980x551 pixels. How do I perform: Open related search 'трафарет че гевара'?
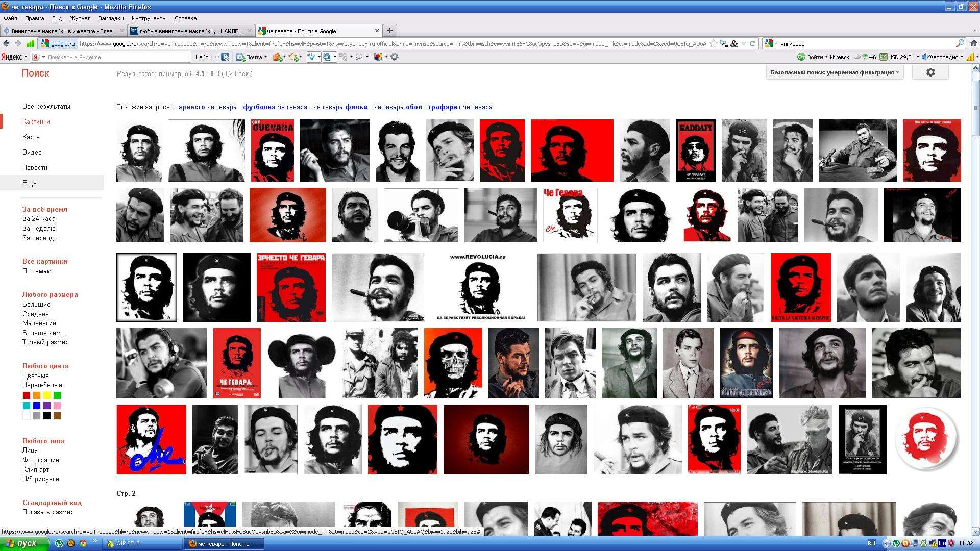pos(460,107)
